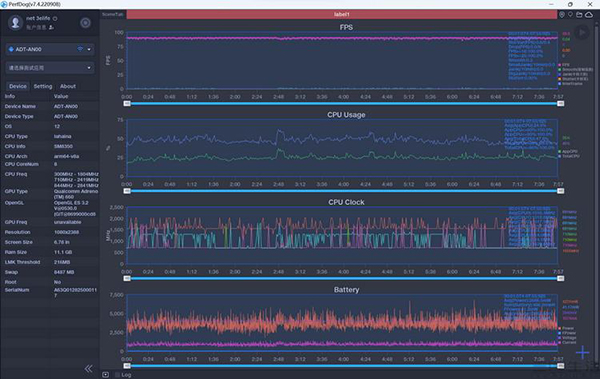Select the Ram Size row
The width and height of the screenshot is (600, 379).
pyautogui.click(x=50, y=252)
